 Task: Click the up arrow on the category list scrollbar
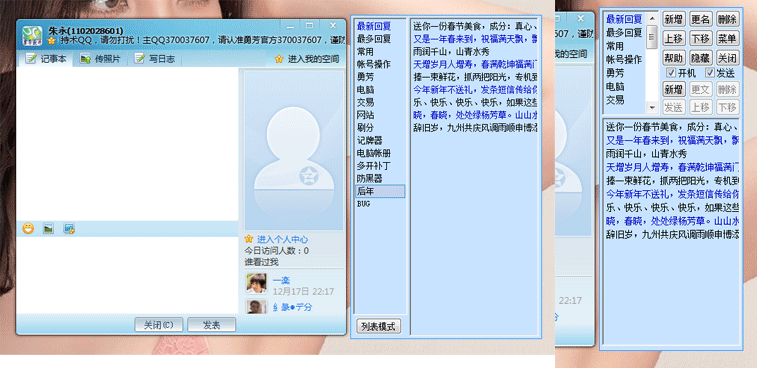pos(652,18)
